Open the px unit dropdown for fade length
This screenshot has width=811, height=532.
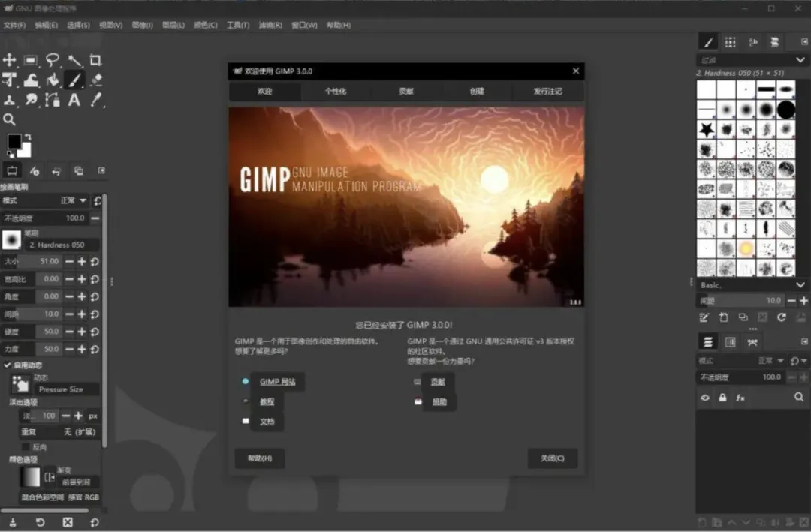[x=92, y=416]
